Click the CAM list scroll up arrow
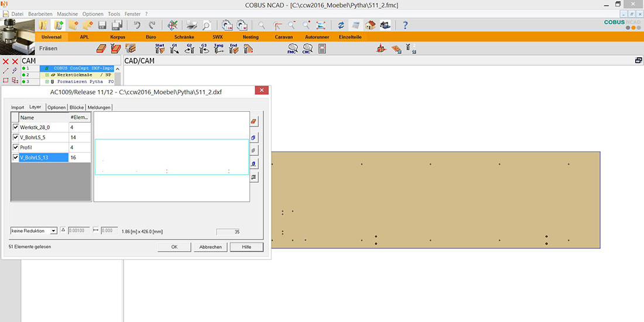The height and width of the screenshot is (322, 644). pyautogui.click(x=118, y=69)
